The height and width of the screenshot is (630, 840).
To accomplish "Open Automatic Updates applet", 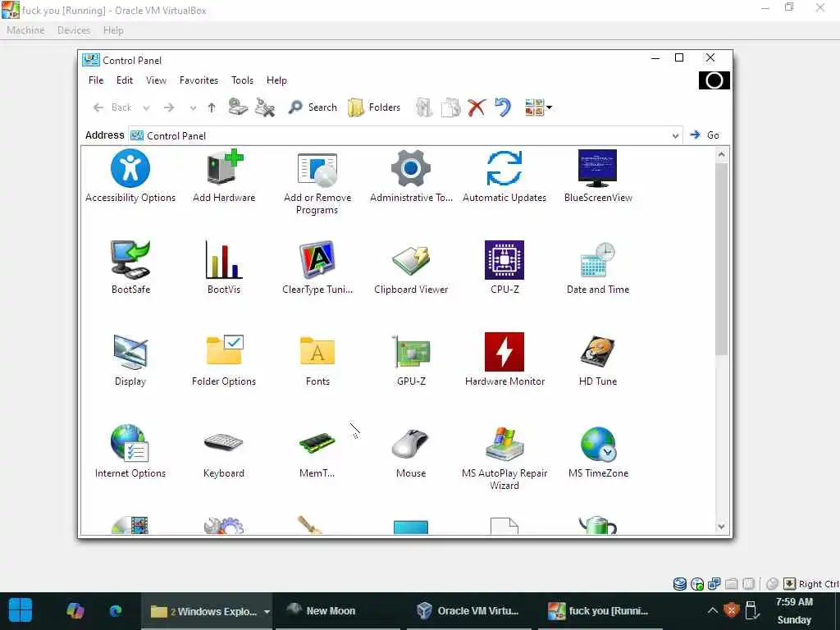I will coord(504,176).
